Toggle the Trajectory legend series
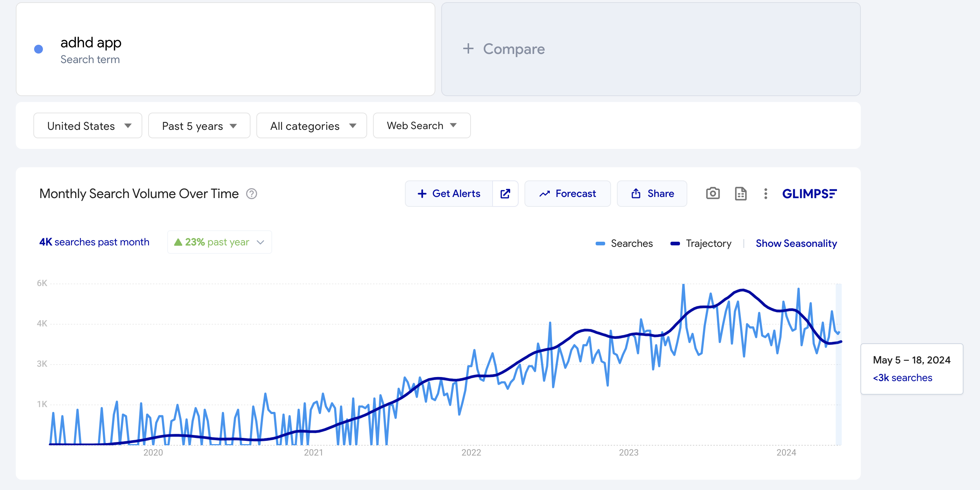 pyautogui.click(x=701, y=243)
